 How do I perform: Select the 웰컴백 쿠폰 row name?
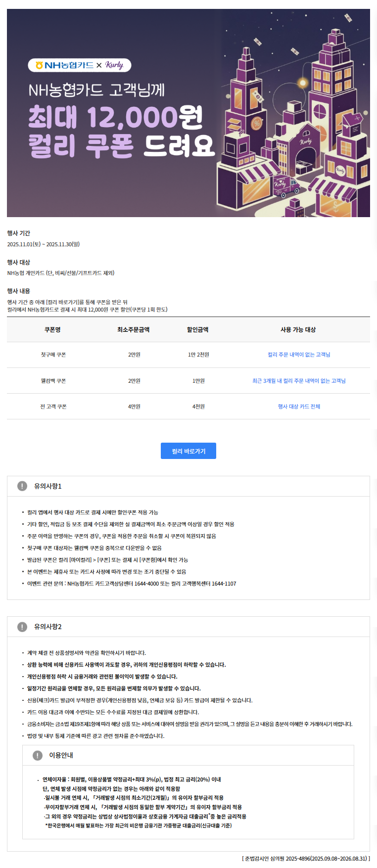53,381
